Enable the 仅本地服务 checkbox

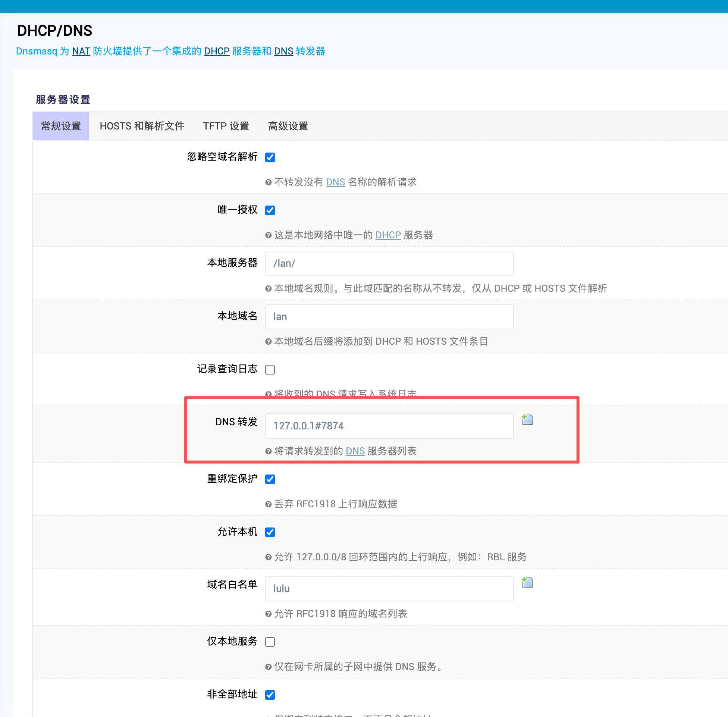coord(270,642)
